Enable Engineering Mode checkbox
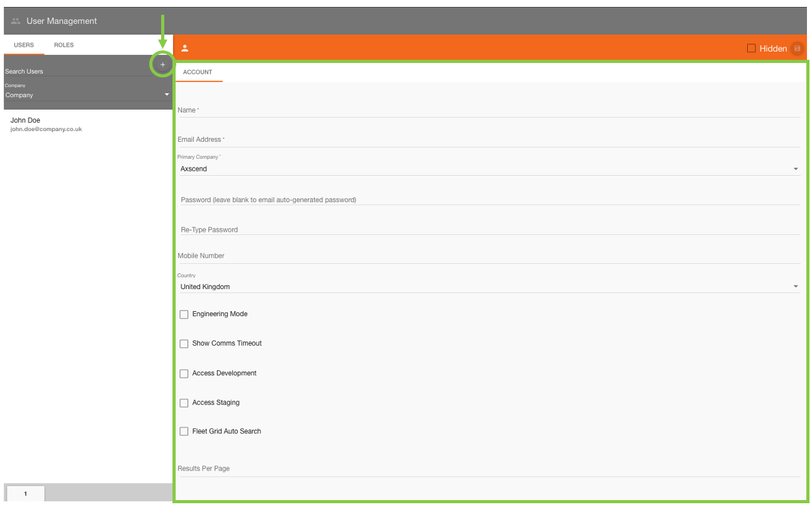Screen dimensions: 812x507 click(x=184, y=314)
